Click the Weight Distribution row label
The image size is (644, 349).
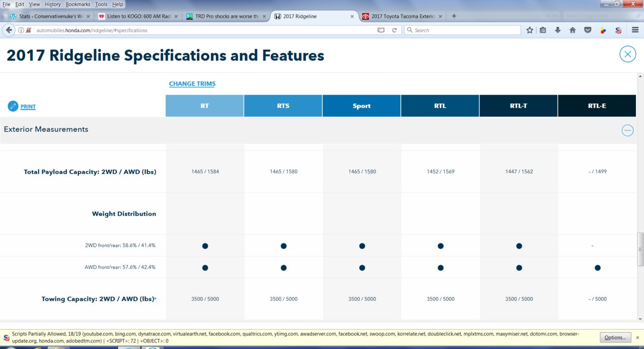124,214
